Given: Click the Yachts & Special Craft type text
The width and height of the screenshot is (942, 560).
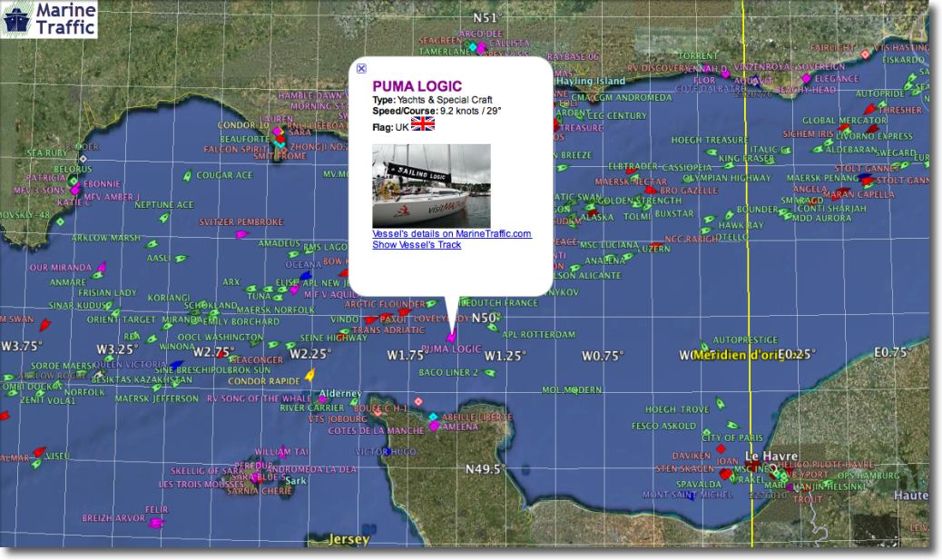Looking at the screenshot, I should pyautogui.click(x=445, y=100).
